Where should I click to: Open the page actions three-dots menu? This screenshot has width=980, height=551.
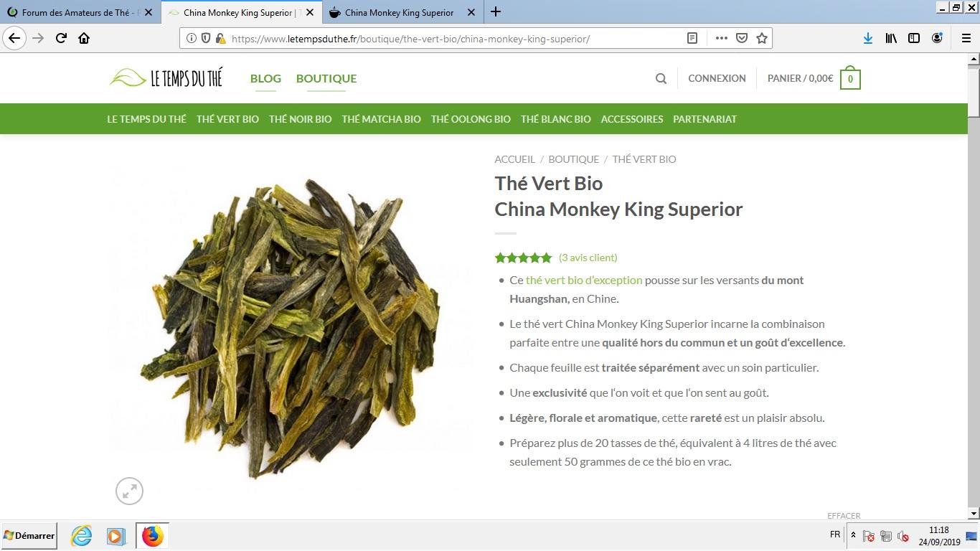click(722, 38)
